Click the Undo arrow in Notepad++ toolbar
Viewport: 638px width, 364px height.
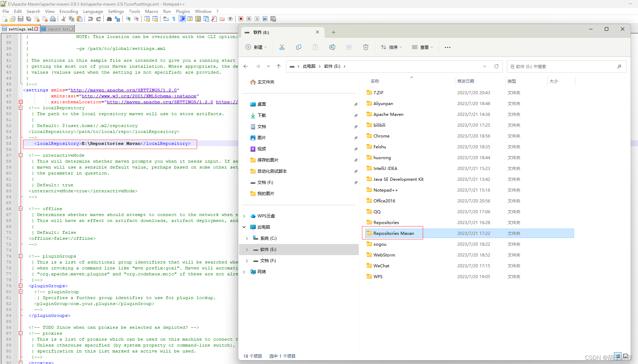(90, 19)
